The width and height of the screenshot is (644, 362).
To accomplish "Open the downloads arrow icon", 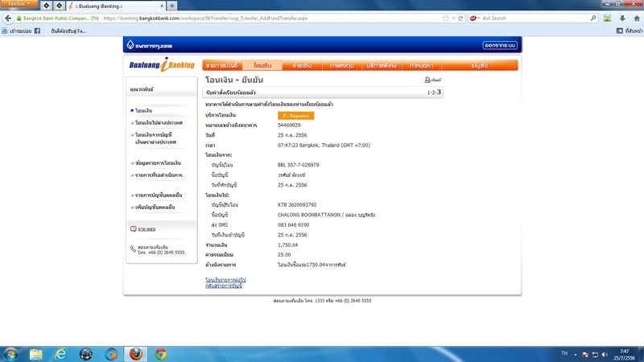I will click(x=622, y=18).
